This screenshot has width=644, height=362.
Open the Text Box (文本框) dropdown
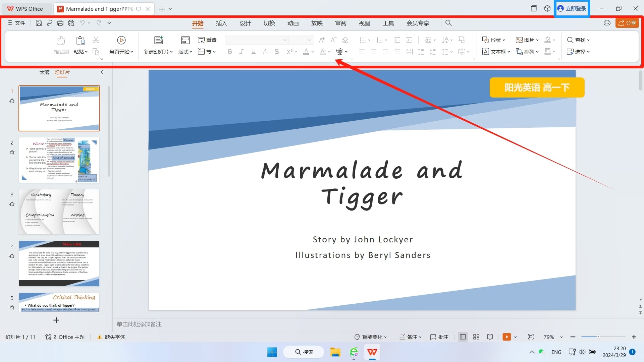pos(496,52)
